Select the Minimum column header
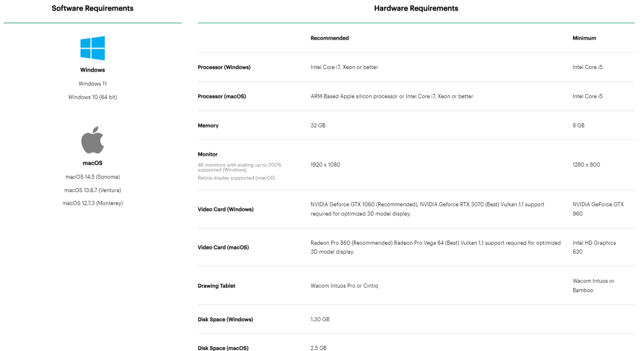This screenshot has height=351, width=644. pyautogui.click(x=584, y=38)
